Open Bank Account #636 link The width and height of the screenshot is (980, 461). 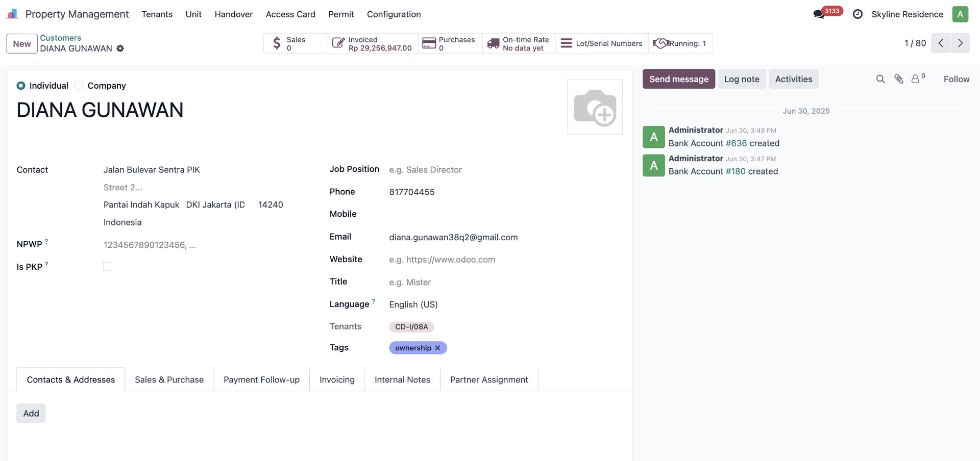pos(736,143)
